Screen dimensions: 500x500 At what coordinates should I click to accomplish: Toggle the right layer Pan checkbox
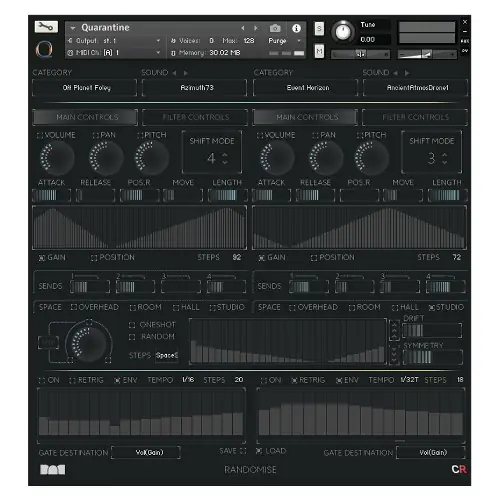315,135
